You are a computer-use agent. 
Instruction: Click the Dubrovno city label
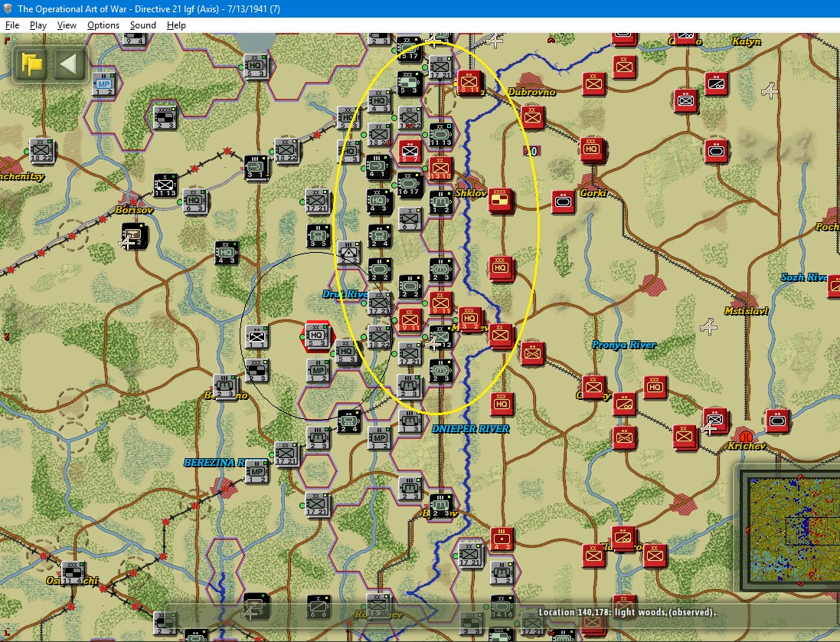click(x=531, y=92)
